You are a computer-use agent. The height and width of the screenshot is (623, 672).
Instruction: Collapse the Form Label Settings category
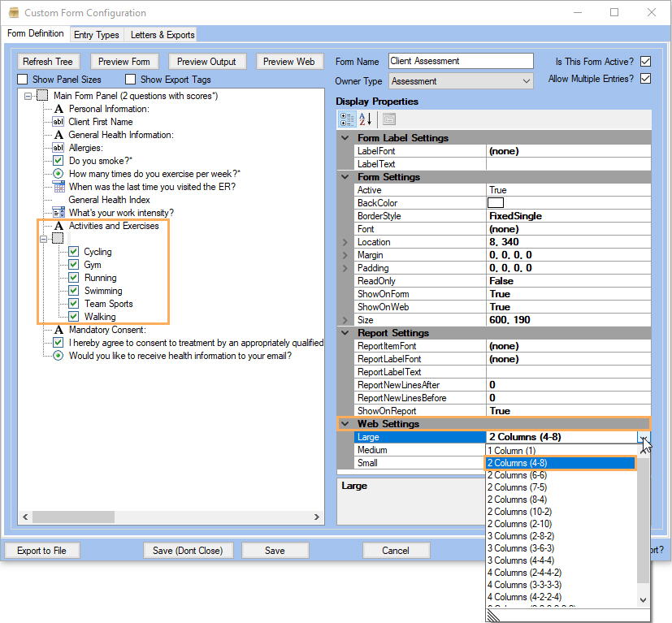click(x=345, y=138)
